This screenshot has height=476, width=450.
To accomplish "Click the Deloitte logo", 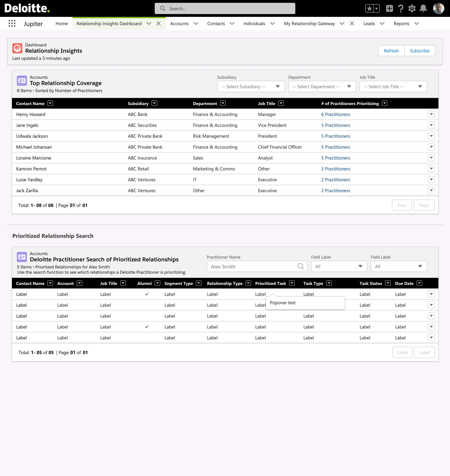I will [x=27, y=8].
